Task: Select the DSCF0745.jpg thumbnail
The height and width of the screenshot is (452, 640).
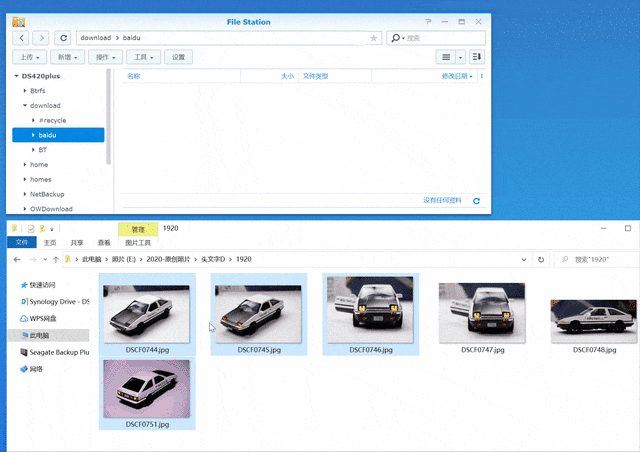Action: [x=259, y=314]
